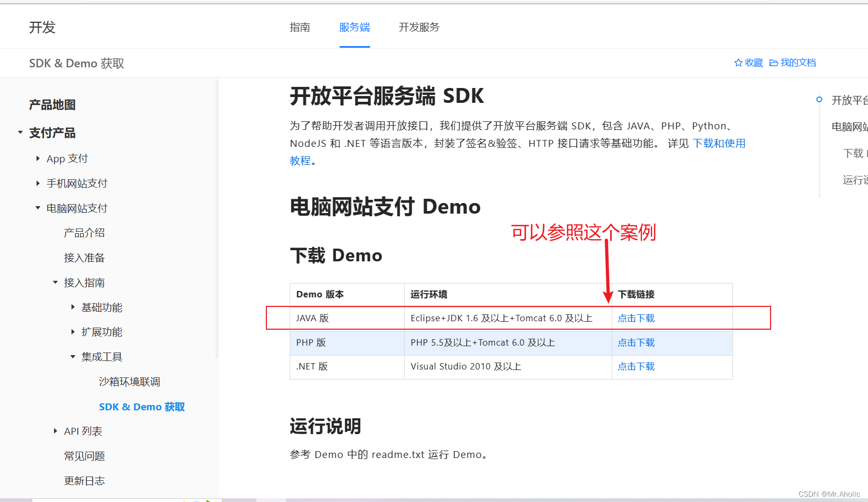Viewport: 868px width, 502px height.
Task: Open 常见问题 sidebar item
Action: click(84, 456)
